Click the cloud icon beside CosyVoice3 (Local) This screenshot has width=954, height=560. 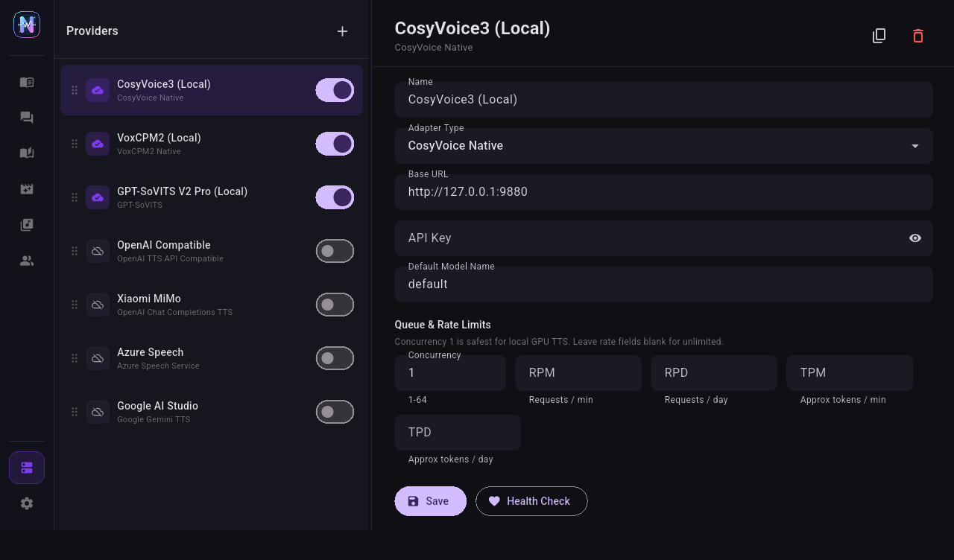pyautogui.click(x=98, y=90)
